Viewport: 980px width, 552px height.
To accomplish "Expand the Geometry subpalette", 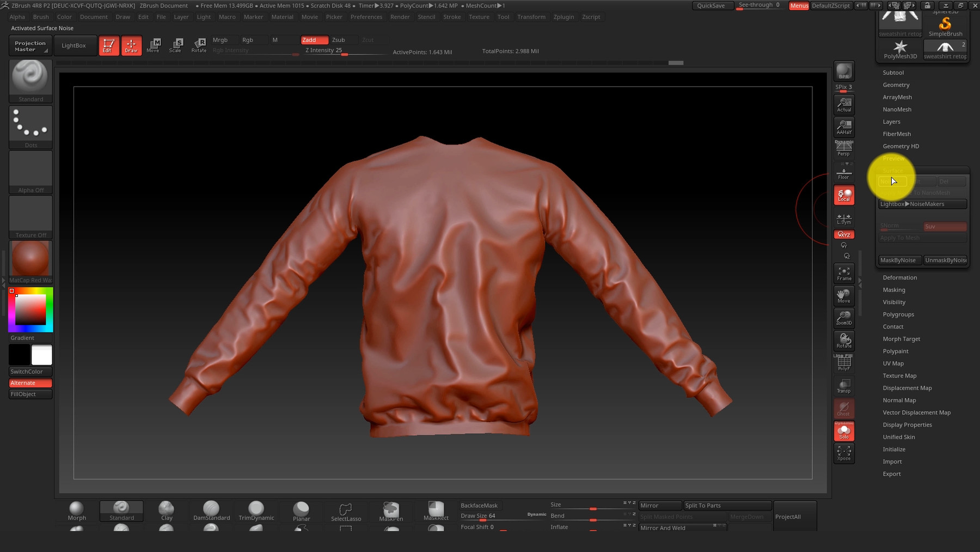I will tap(896, 84).
